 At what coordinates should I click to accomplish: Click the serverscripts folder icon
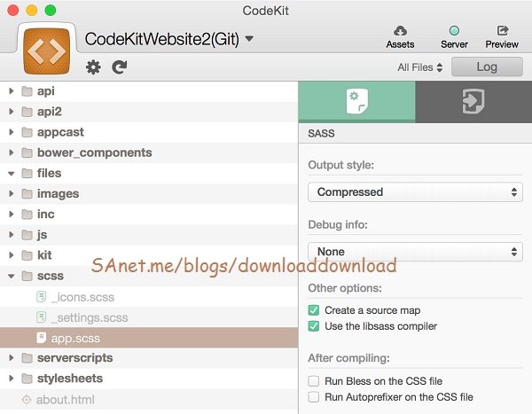(x=27, y=358)
